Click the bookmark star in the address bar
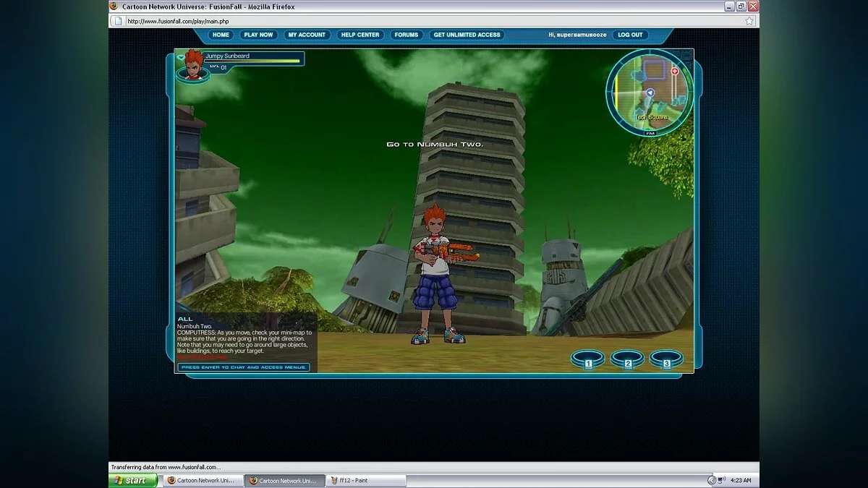 coord(750,20)
